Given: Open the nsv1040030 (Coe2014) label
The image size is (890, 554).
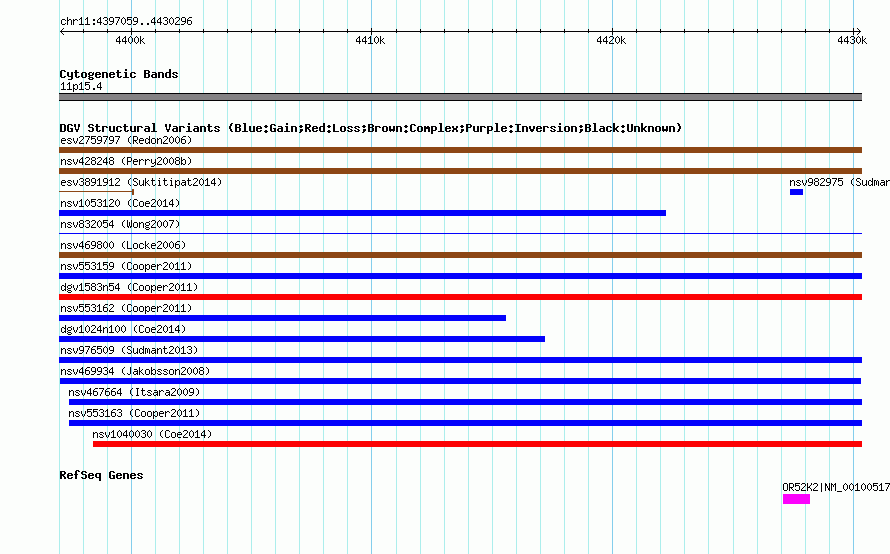Looking at the screenshot, I should click(x=152, y=434).
